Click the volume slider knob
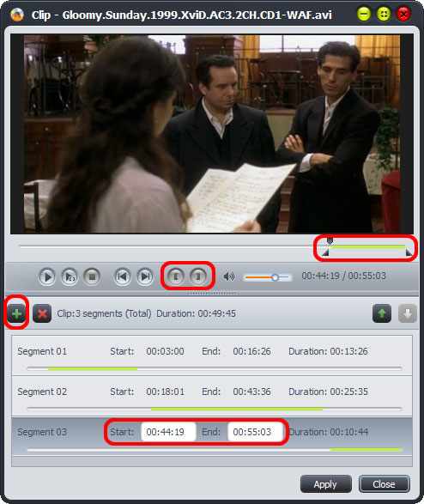 pyautogui.click(x=275, y=277)
